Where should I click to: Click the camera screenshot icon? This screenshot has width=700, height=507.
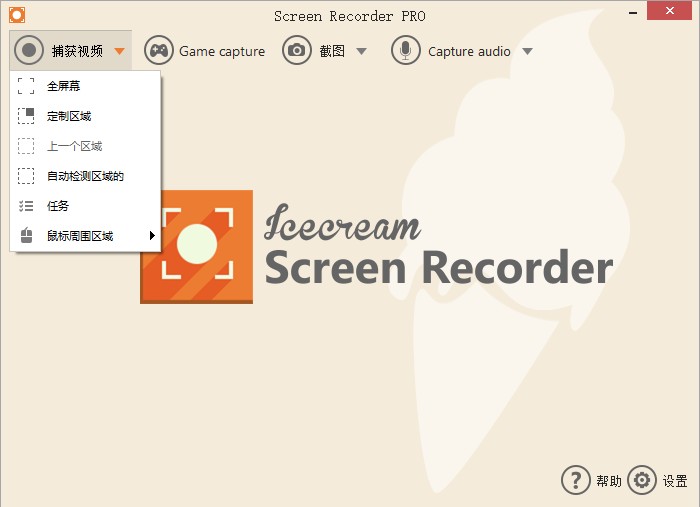click(296, 50)
